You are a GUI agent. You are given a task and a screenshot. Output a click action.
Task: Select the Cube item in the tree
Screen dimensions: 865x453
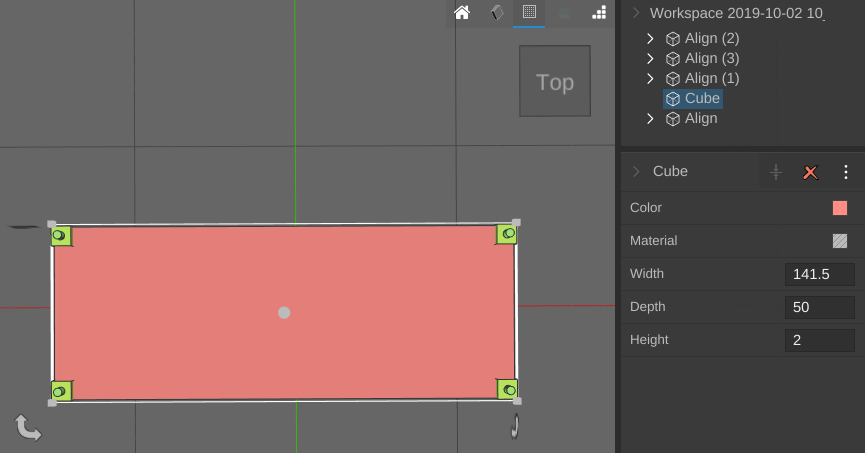(x=702, y=98)
